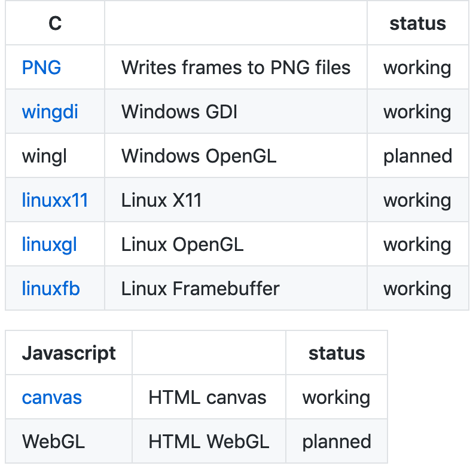
Task: Click the Javascript column header
Action: [69, 353]
